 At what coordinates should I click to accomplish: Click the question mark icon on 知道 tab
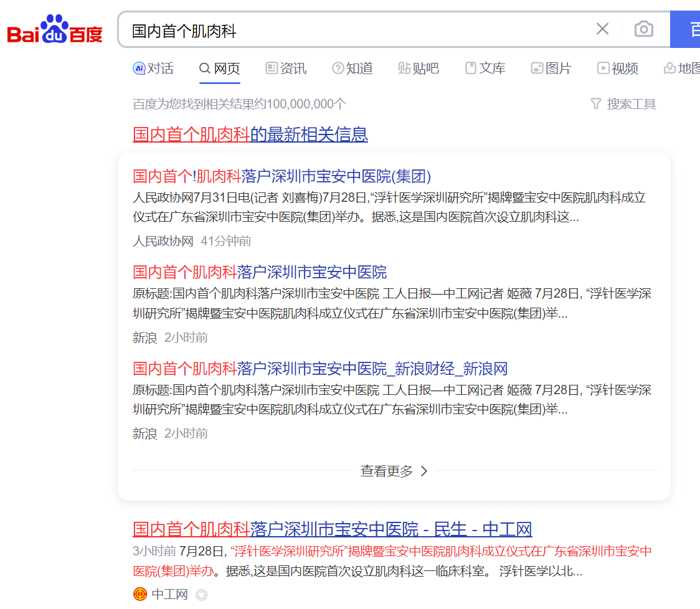[x=338, y=68]
